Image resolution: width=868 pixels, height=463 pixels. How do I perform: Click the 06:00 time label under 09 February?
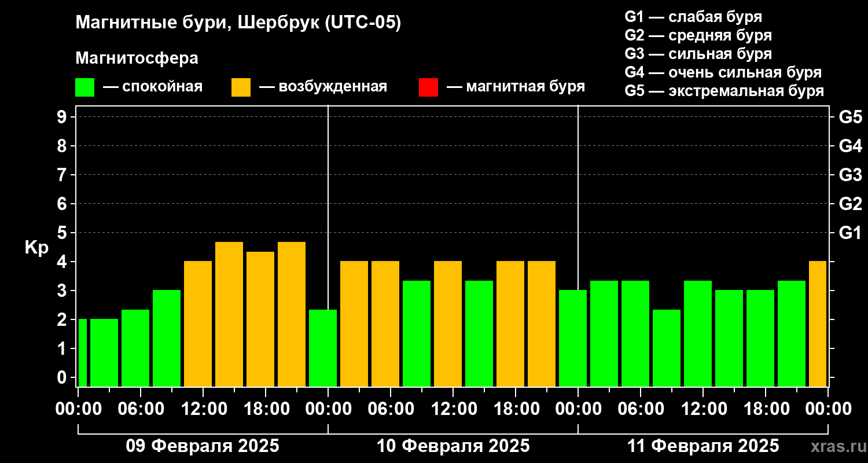point(141,409)
